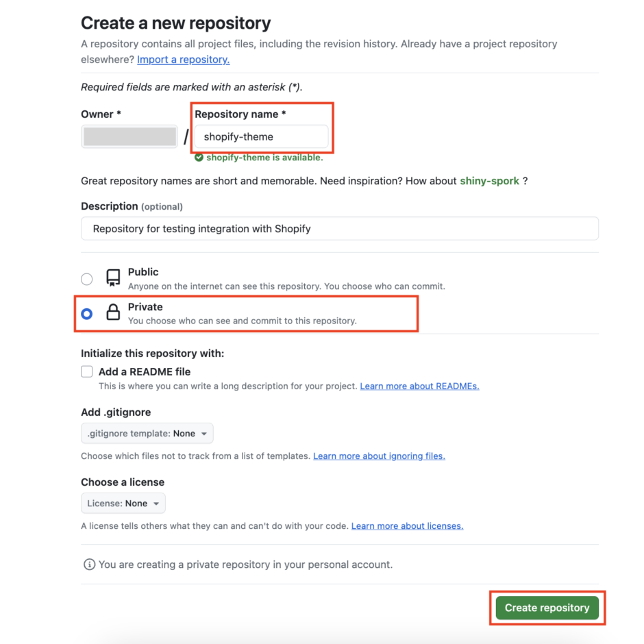The width and height of the screenshot is (644, 644).
Task: Enable the Add a README file checkbox
Action: point(87,371)
